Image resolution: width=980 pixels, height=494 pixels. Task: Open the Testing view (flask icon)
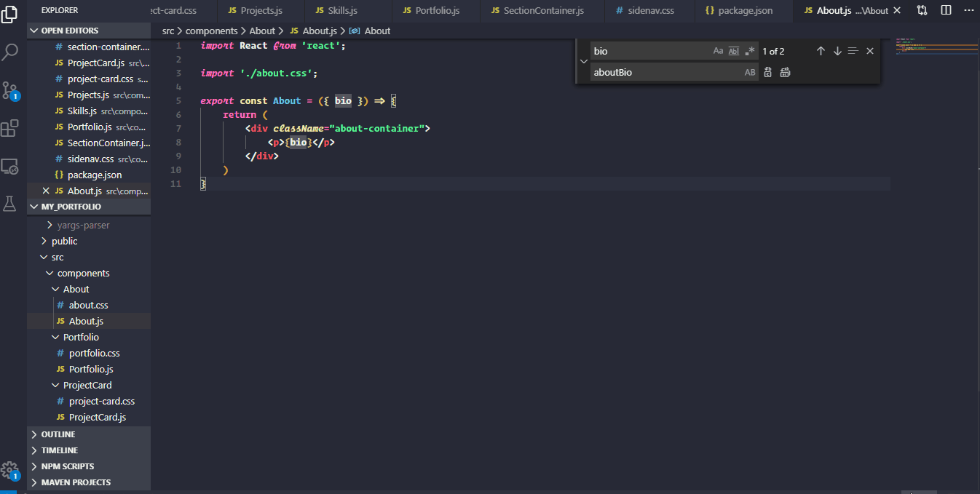click(9, 204)
